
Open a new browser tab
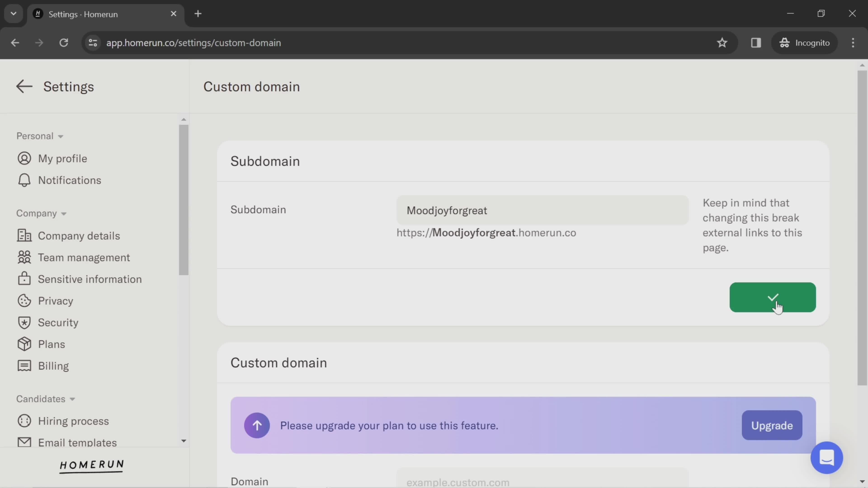[x=198, y=14]
